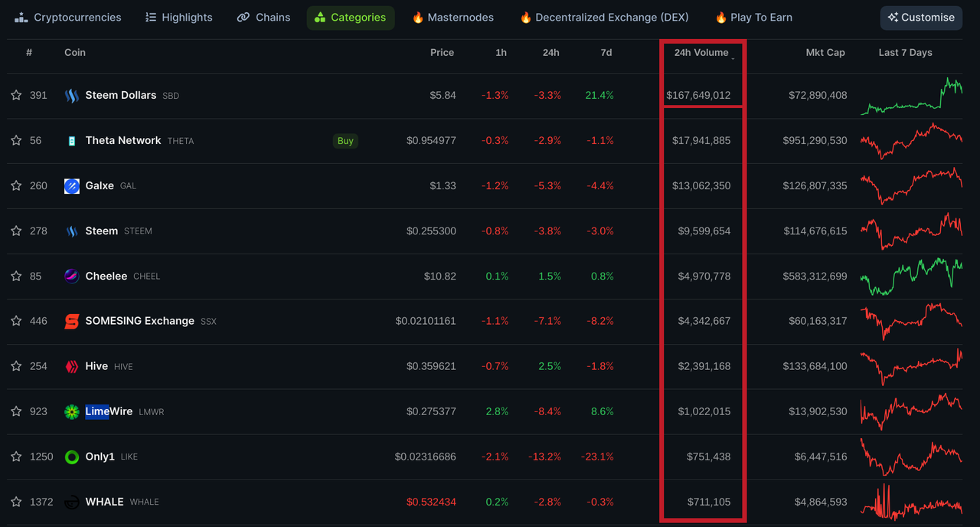
Task: Star the Galxe coin row
Action: click(16, 186)
